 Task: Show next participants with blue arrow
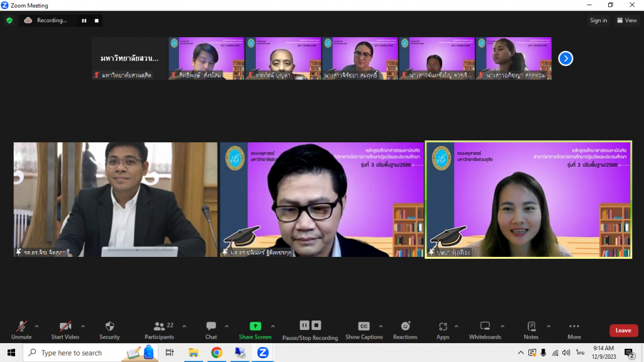click(565, 59)
